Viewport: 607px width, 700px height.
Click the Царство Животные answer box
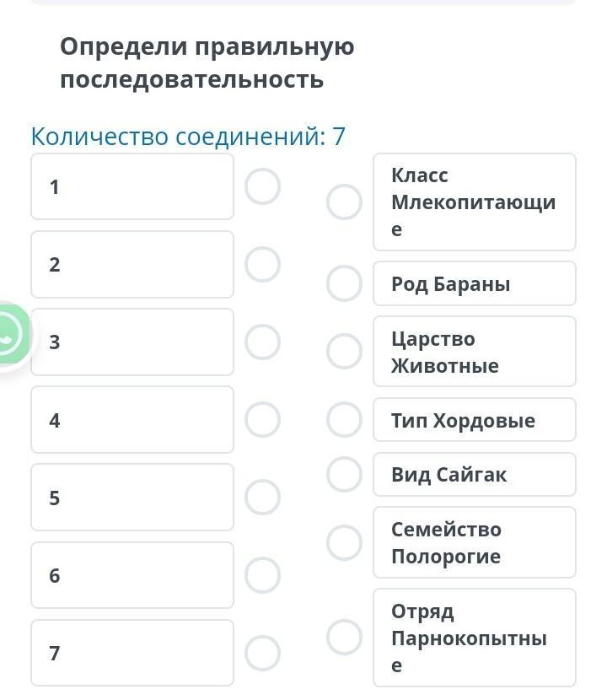point(474,352)
